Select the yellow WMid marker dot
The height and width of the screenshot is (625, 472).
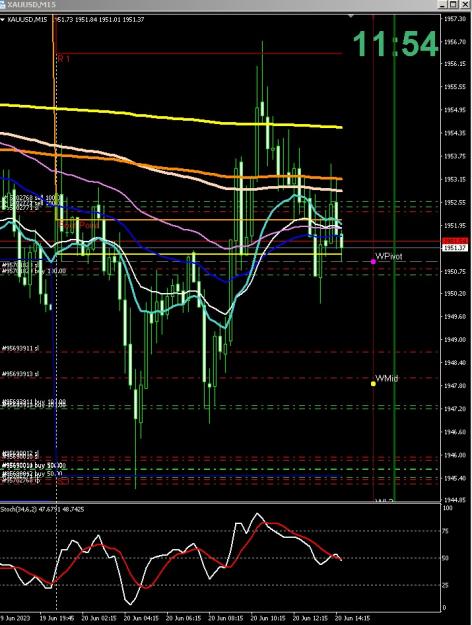(373, 384)
